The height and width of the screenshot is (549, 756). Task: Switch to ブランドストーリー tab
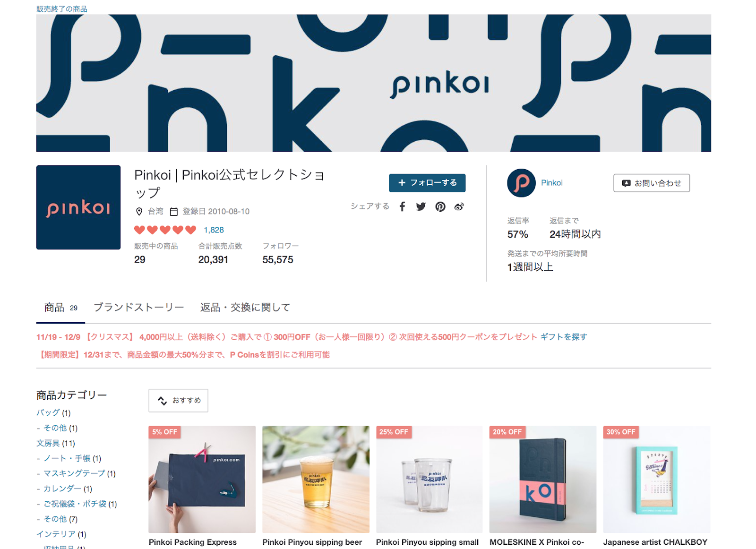point(139,308)
